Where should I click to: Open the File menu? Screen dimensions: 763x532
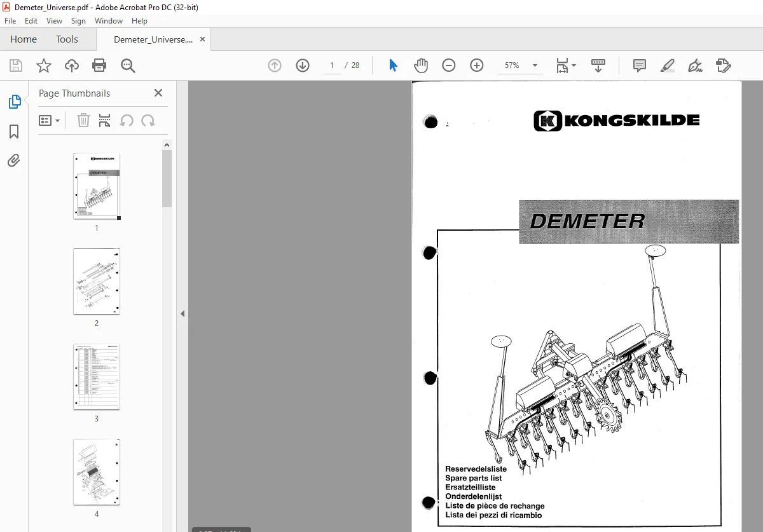coord(10,21)
